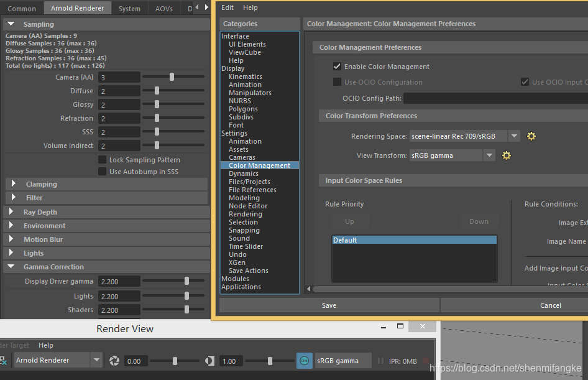Toggle Use Autobump in SSS checkbox

click(x=102, y=172)
